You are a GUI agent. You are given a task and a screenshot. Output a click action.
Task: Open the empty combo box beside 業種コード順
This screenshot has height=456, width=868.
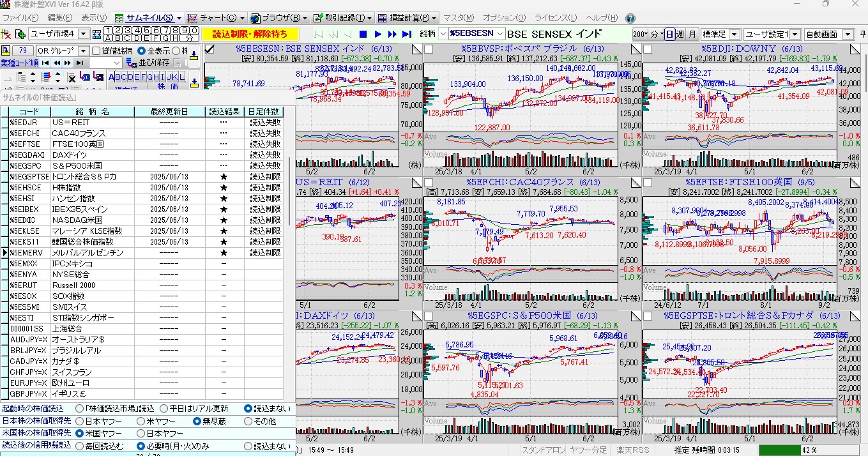[105, 63]
